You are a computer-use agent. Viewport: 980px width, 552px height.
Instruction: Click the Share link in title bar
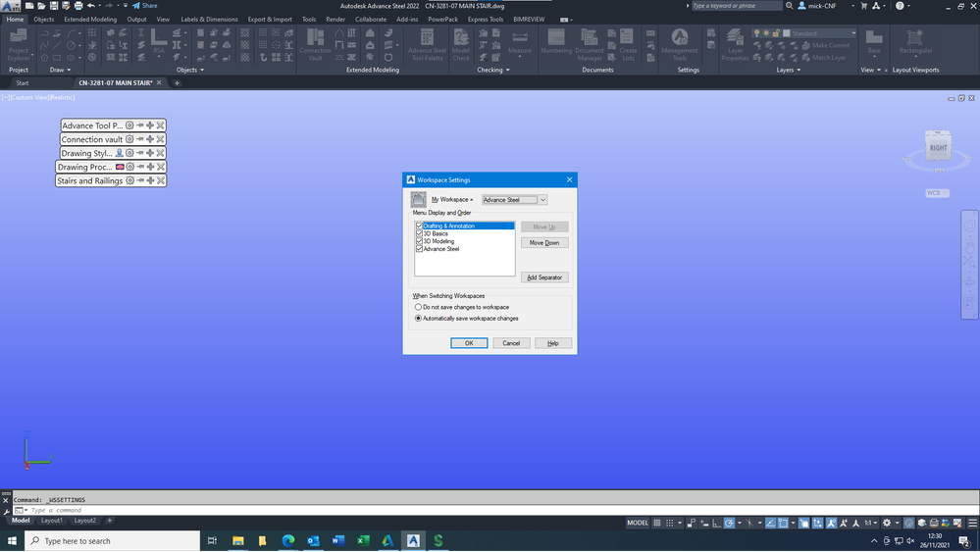[145, 6]
